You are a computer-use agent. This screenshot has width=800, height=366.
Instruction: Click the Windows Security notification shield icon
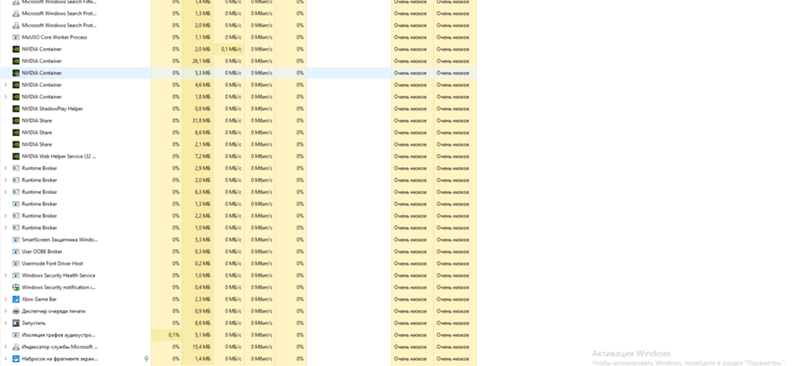(x=16, y=287)
